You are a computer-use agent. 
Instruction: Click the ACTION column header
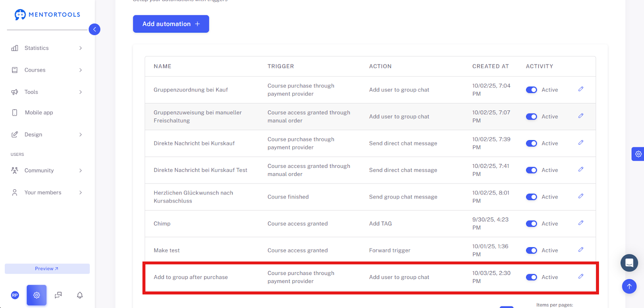tap(380, 66)
